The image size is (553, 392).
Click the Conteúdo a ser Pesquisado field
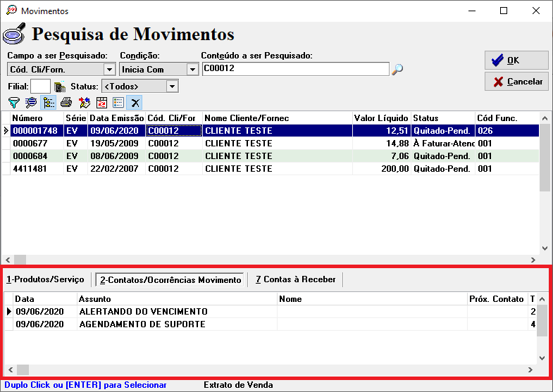click(x=296, y=69)
